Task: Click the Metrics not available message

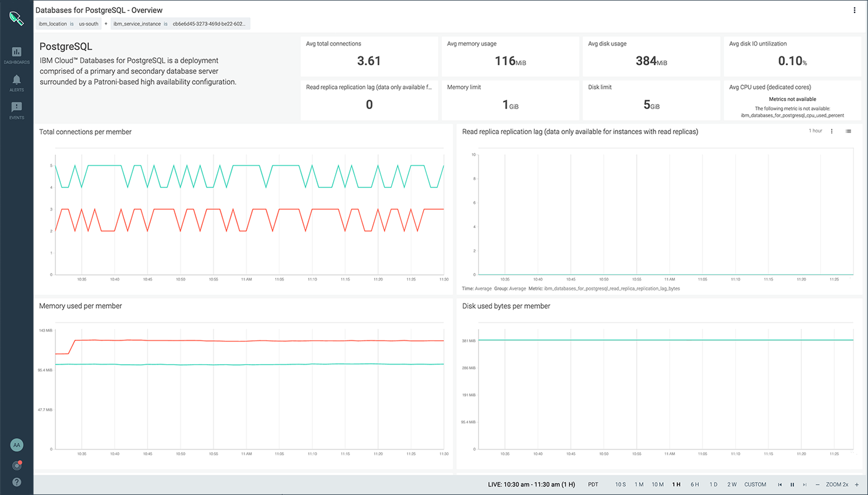Action: pos(793,99)
